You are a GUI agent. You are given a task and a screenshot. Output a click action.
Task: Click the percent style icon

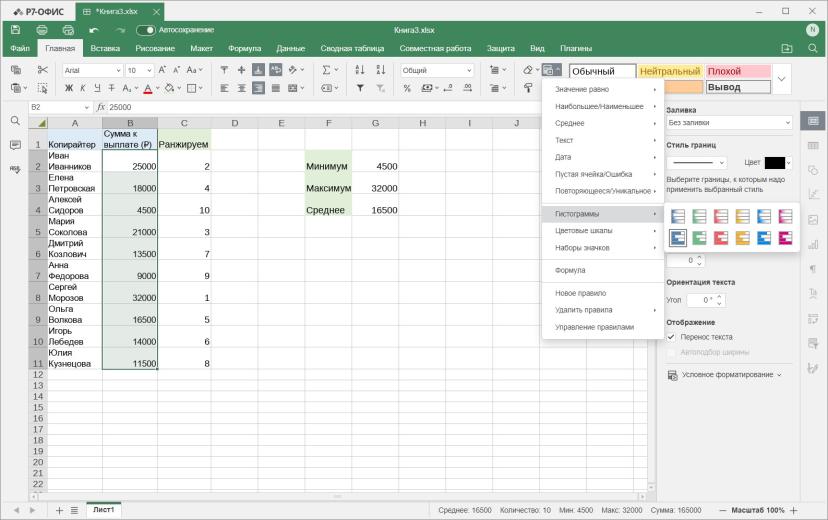pos(407,88)
